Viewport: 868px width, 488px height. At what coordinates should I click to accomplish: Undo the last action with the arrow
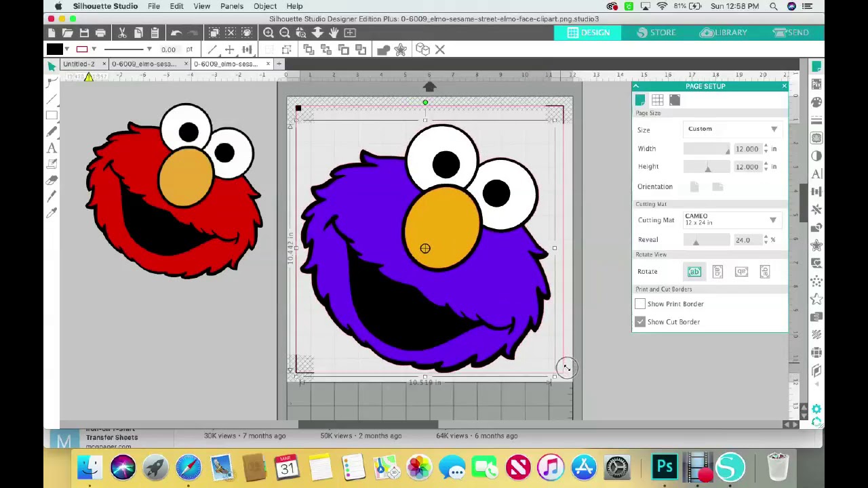[x=176, y=33]
